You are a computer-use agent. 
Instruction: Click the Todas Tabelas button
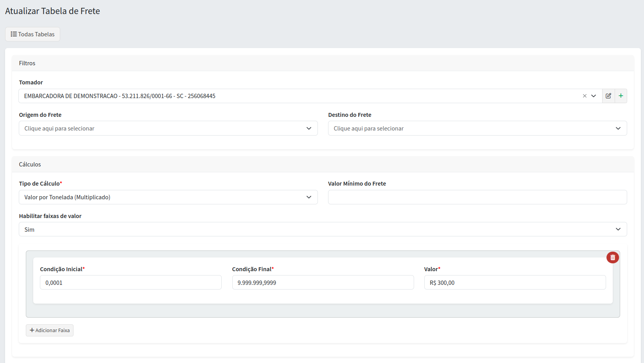click(32, 34)
